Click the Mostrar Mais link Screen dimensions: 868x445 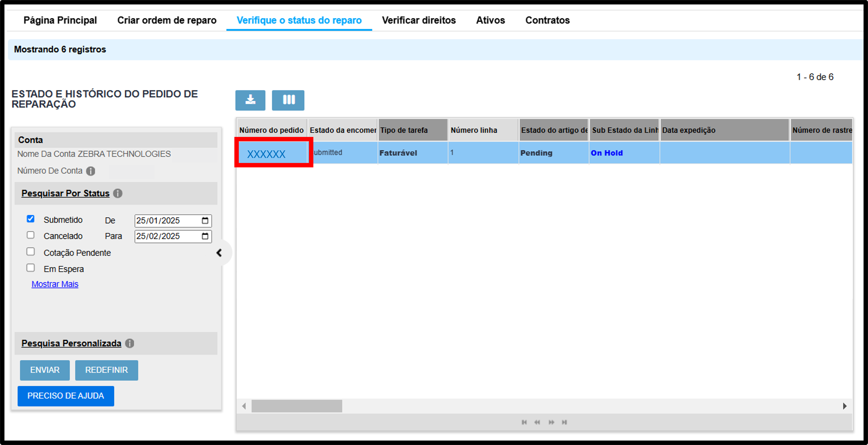(55, 284)
